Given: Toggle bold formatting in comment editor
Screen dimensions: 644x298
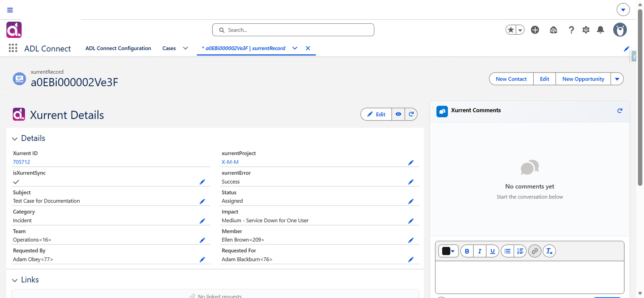Looking at the screenshot, I should (467, 251).
